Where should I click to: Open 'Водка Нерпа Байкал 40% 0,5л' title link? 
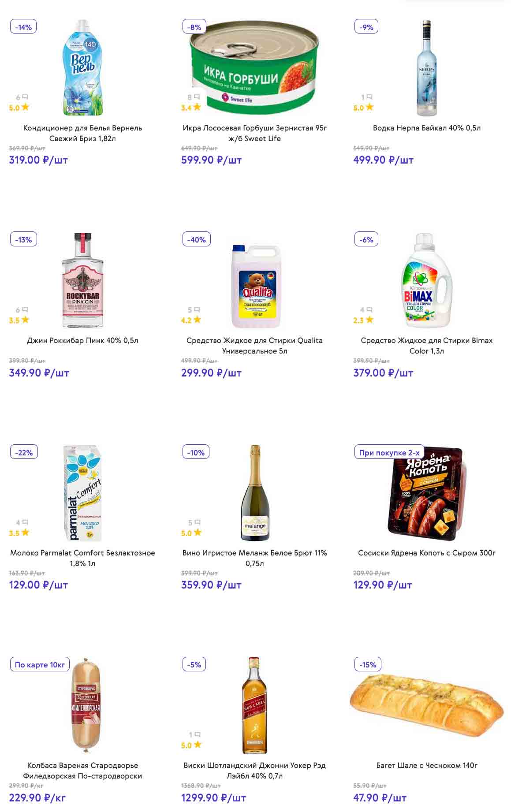(426, 128)
